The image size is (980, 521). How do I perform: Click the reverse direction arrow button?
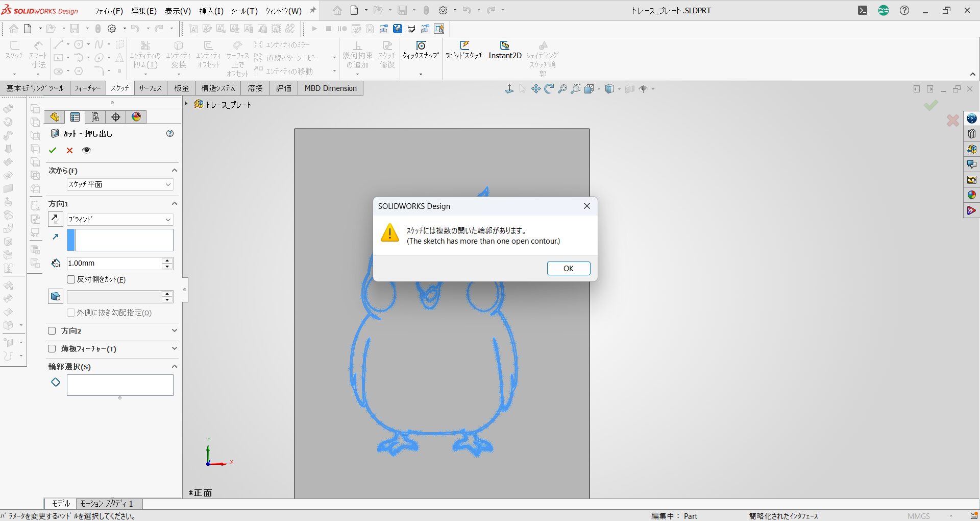pos(56,219)
